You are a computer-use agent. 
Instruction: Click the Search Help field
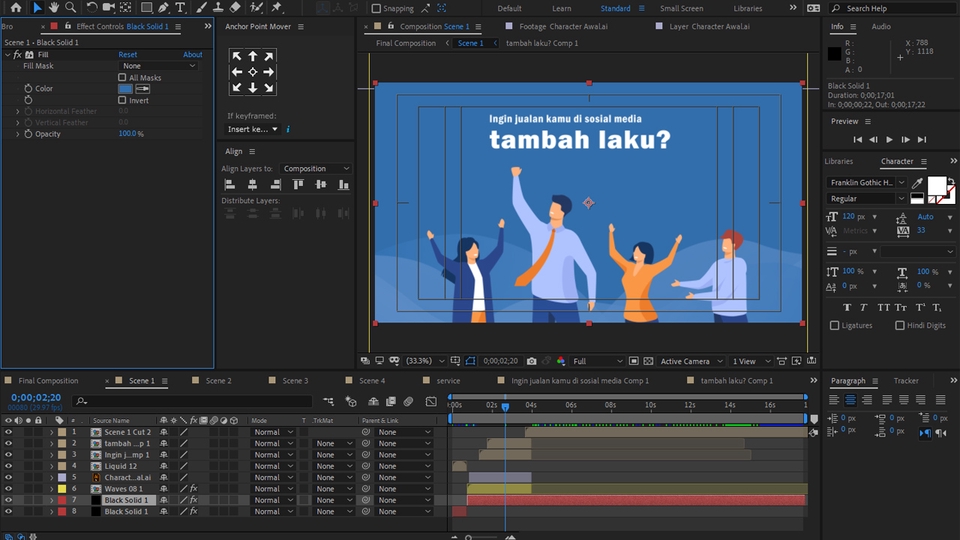pyautogui.click(x=894, y=9)
